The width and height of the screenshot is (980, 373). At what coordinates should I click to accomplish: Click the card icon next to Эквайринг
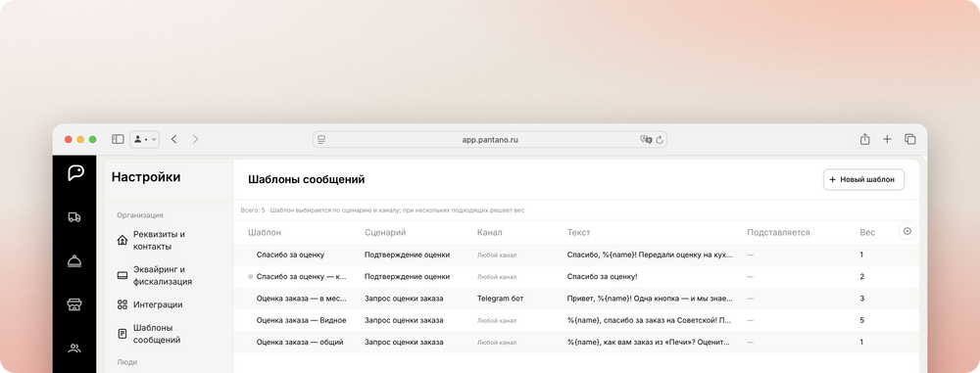122,275
